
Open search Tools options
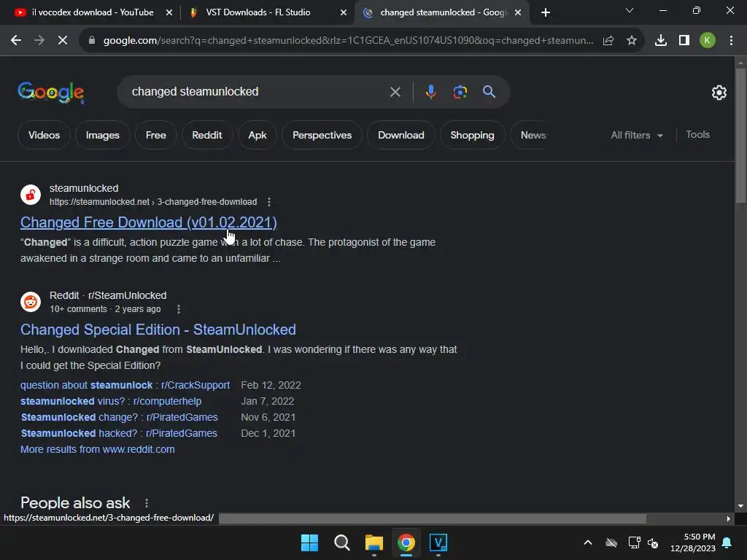697,135
